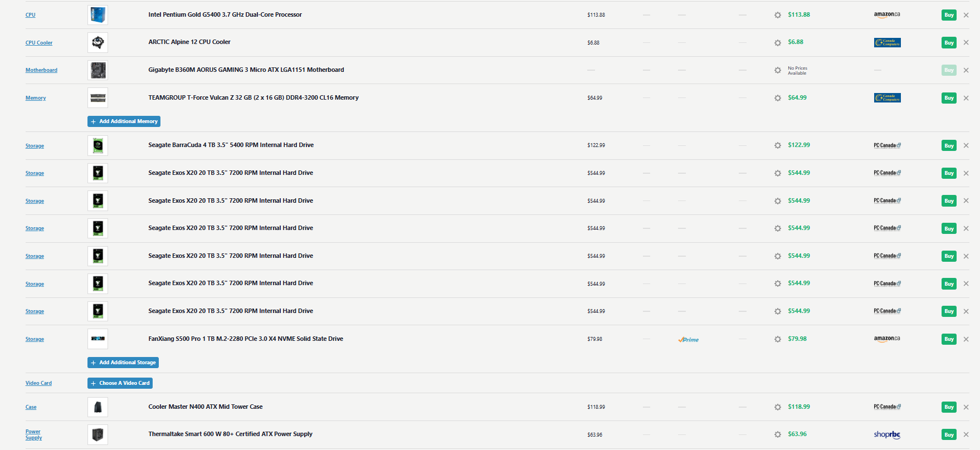Click PC-Canada logo in Cooler Master case row
The image size is (980, 450).
point(888,407)
